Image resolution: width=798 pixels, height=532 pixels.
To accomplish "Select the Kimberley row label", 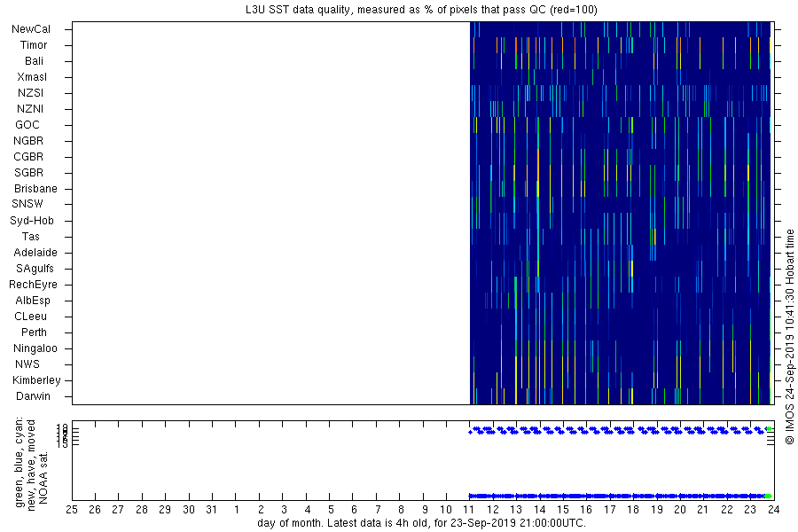I will click(x=36, y=380).
